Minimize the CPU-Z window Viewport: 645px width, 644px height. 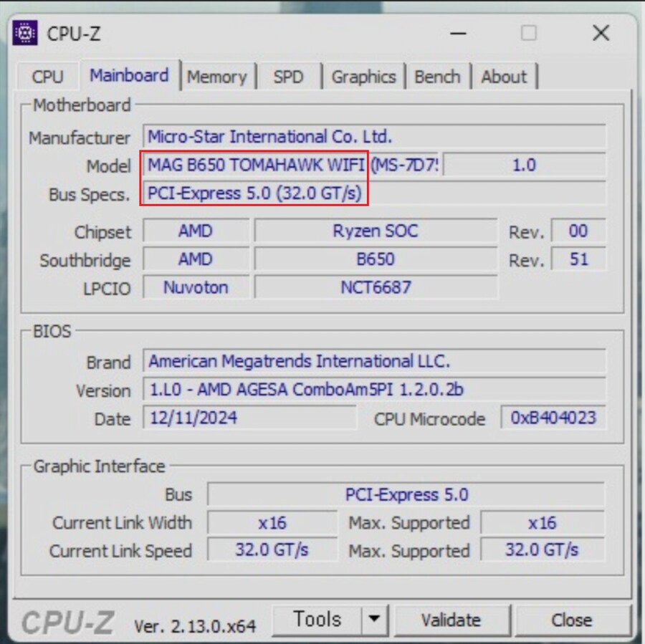[x=459, y=33]
